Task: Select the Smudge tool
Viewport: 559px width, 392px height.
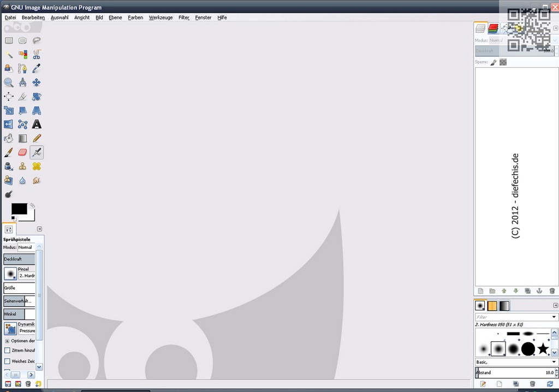Action: (x=37, y=181)
